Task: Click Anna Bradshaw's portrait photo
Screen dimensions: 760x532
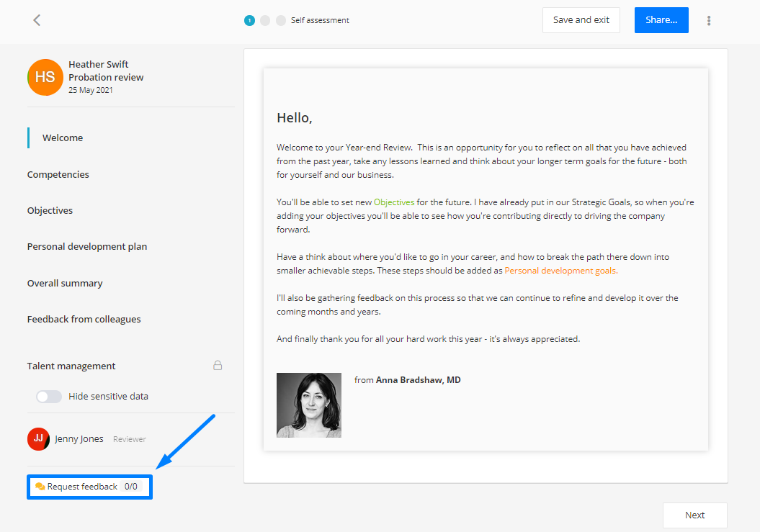Action: [309, 405]
